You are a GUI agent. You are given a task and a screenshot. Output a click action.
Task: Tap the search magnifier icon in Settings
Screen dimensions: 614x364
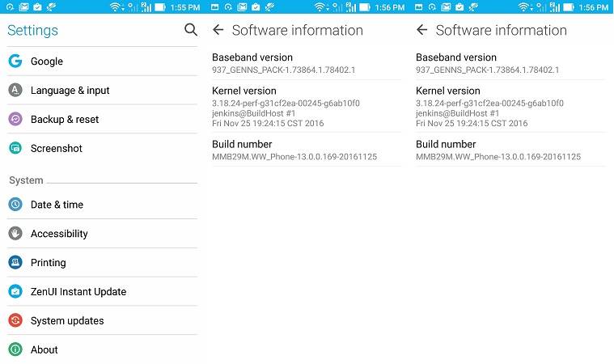pos(191,30)
